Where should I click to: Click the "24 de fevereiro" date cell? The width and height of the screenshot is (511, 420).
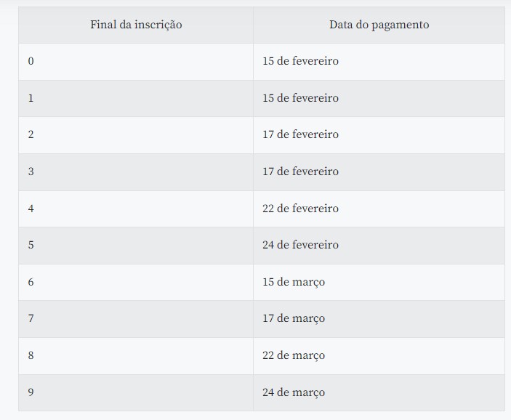click(x=300, y=245)
